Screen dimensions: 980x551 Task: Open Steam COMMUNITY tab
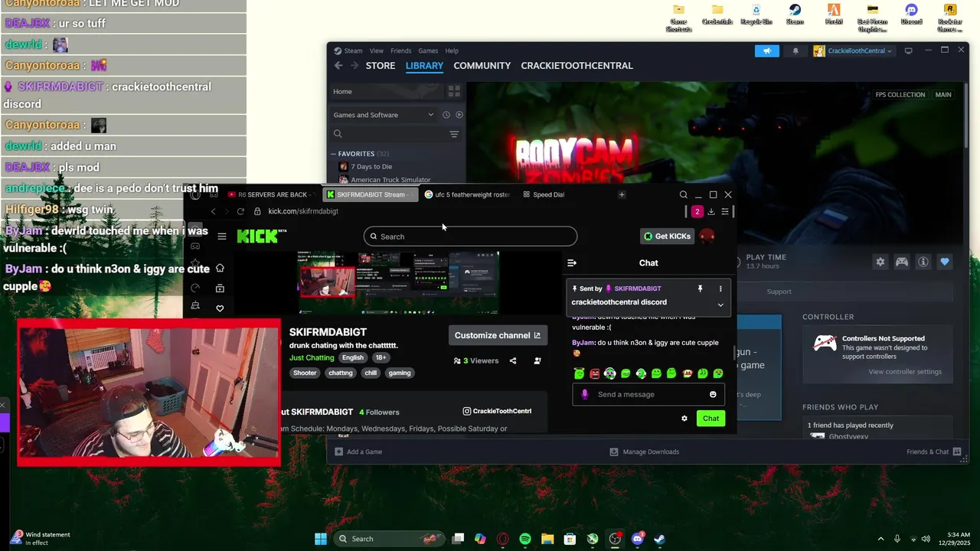coord(482,66)
